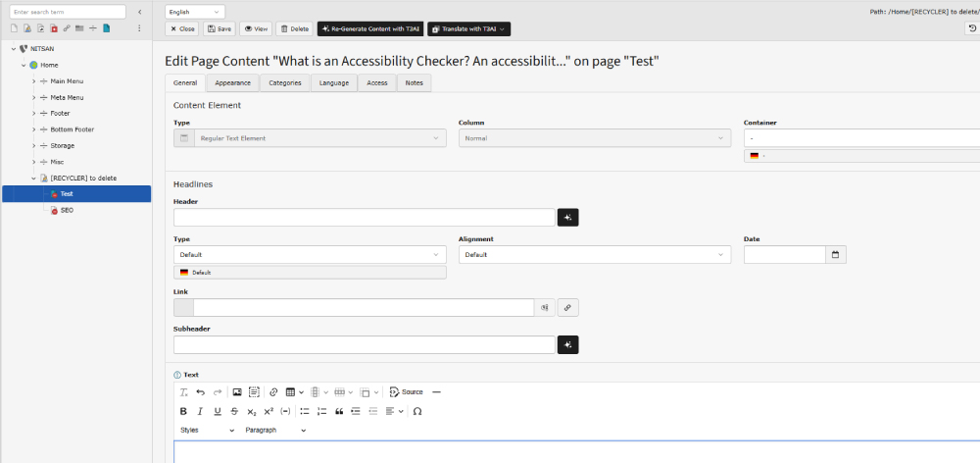Open the Alignment Default dropdown
The height and width of the screenshot is (463, 980).
(595, 255)
